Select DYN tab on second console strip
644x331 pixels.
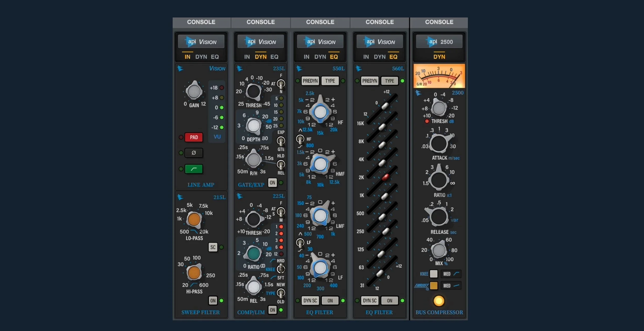[x=261, y=57]
